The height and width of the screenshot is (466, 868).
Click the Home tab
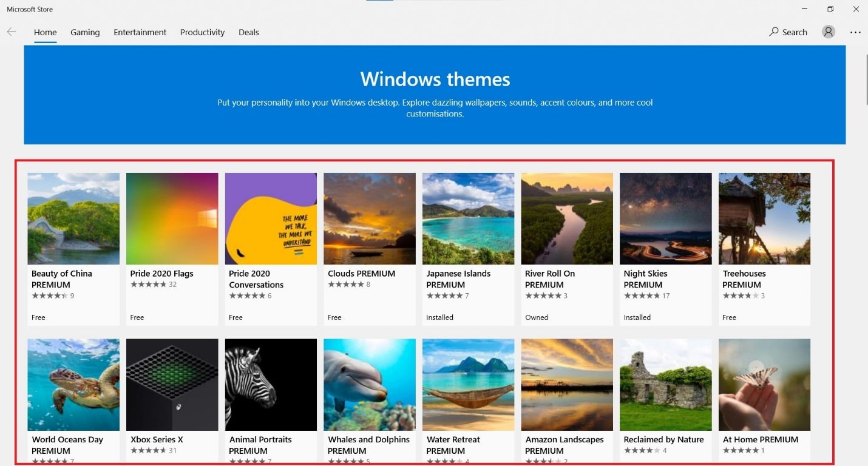tap(45, 32)
